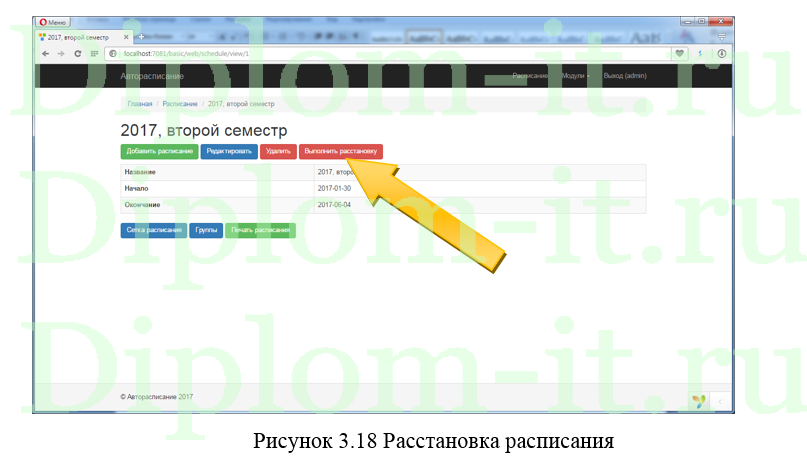This screenshot has width=807, height=459.
Task: Click the Добавить расписание green button
Action: 160,151
